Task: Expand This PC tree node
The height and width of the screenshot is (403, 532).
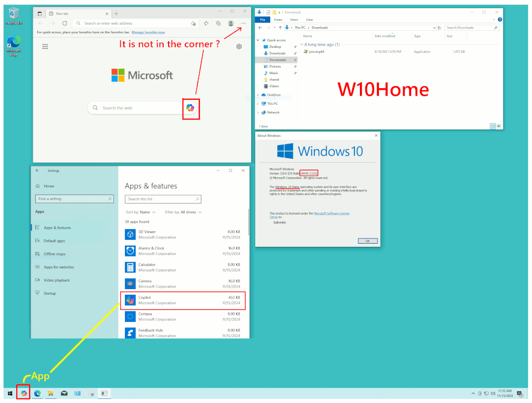Action: [258, 104]
